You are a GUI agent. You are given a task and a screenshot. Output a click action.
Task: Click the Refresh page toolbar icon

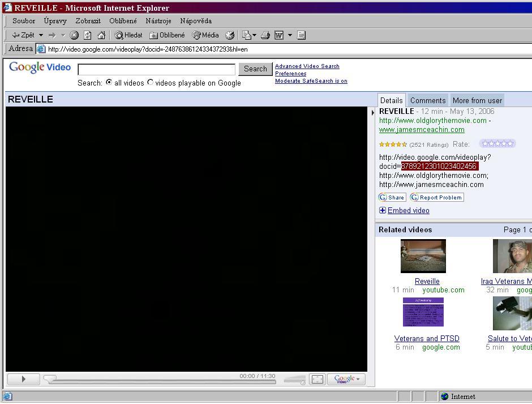click(x=88, y=35)
